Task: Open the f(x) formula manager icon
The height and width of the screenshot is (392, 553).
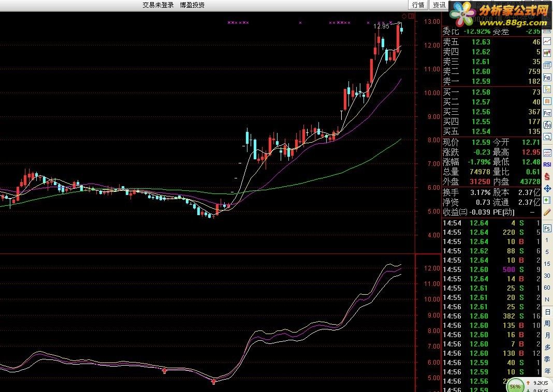Action: coord(547,125)
